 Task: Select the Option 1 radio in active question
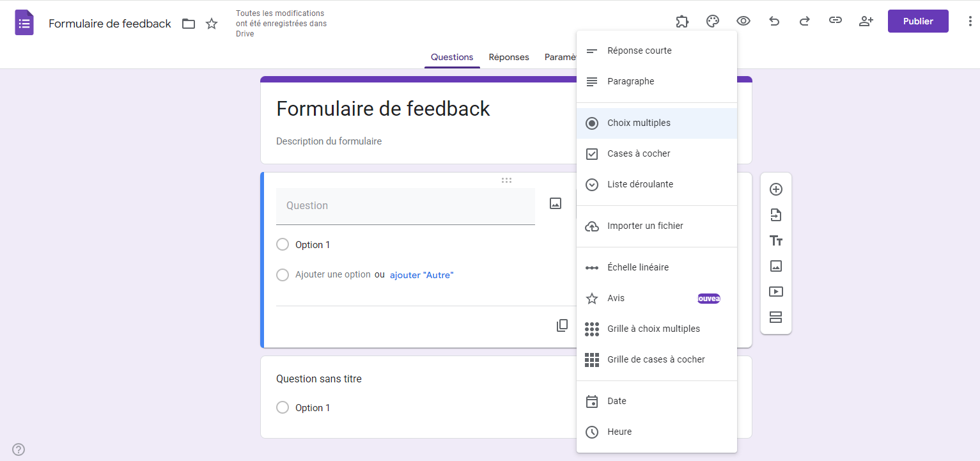[x=283, y=244]
